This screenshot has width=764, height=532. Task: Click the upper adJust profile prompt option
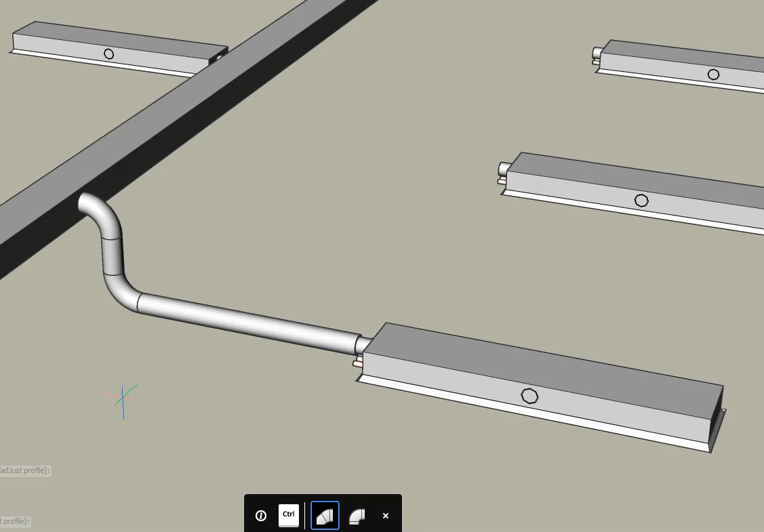25,470
